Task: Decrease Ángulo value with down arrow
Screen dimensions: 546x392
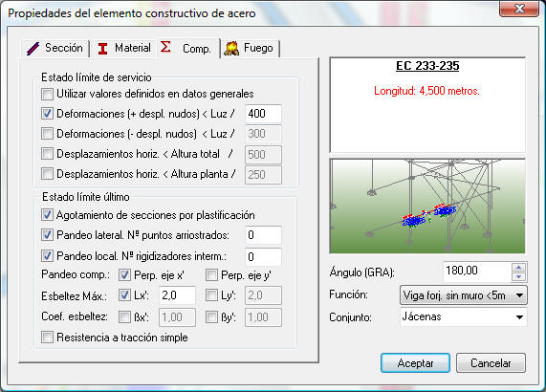Action: (x=519, y=276)
